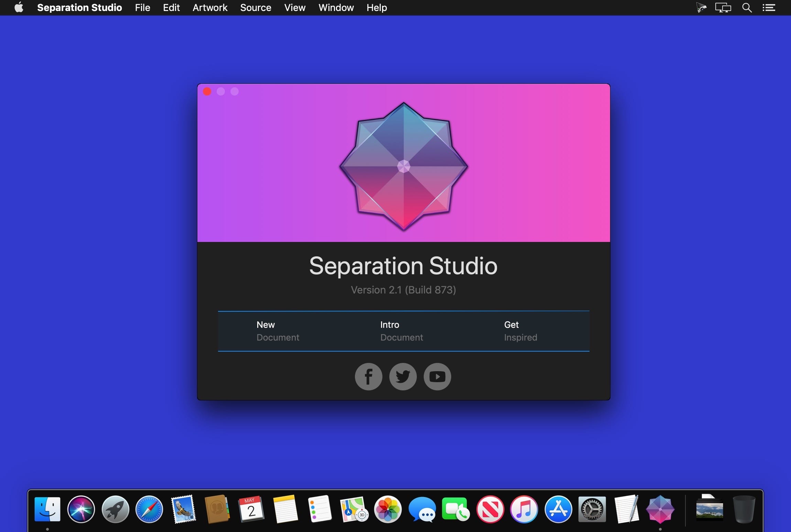Open Notification Center list icon
Image resolution: width=791 pixels, height=532 pixels.
[x=769, y=8]
